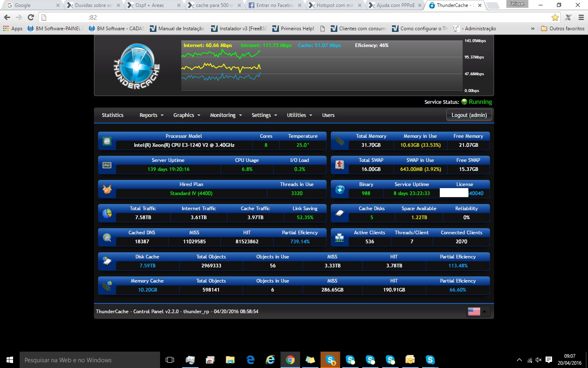Open File Explorer from the taskbar
This screenshot has width=588, height=368.
click(230, 360)
